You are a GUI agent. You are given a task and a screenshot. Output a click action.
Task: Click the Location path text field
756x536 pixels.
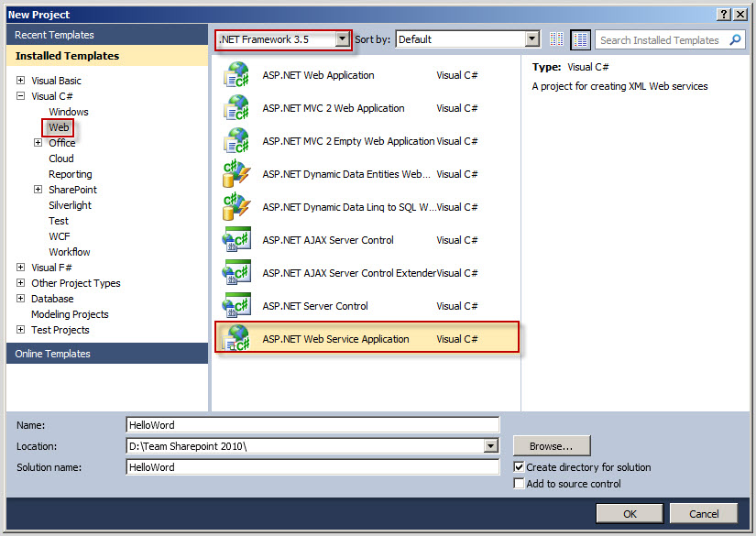pos(305,446)
